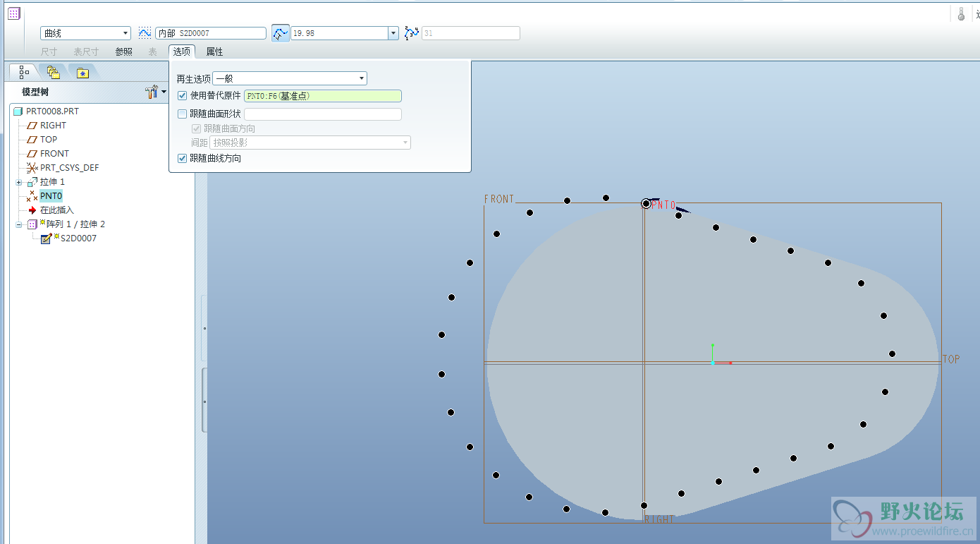Click the RIGHT plane icon in tree

[32, 126]
